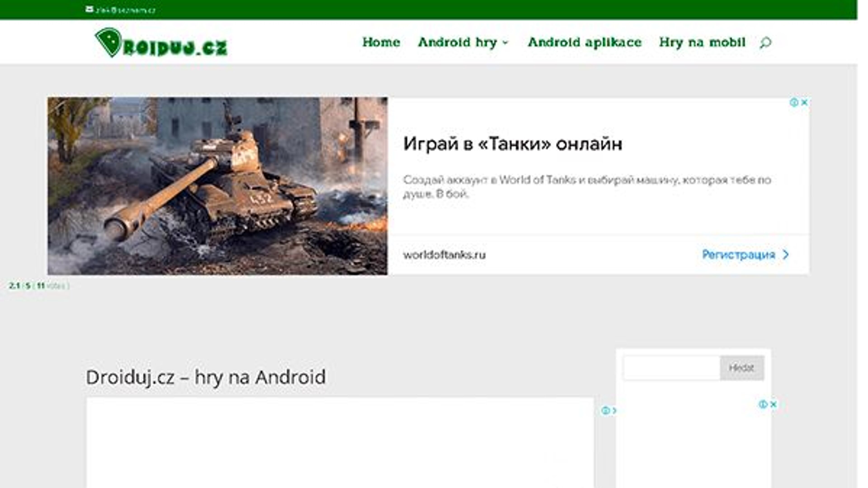The height and width of the screenshot is (488, 868).
Task: Click the tank image in the banner ad
Action: click(219, 185)
